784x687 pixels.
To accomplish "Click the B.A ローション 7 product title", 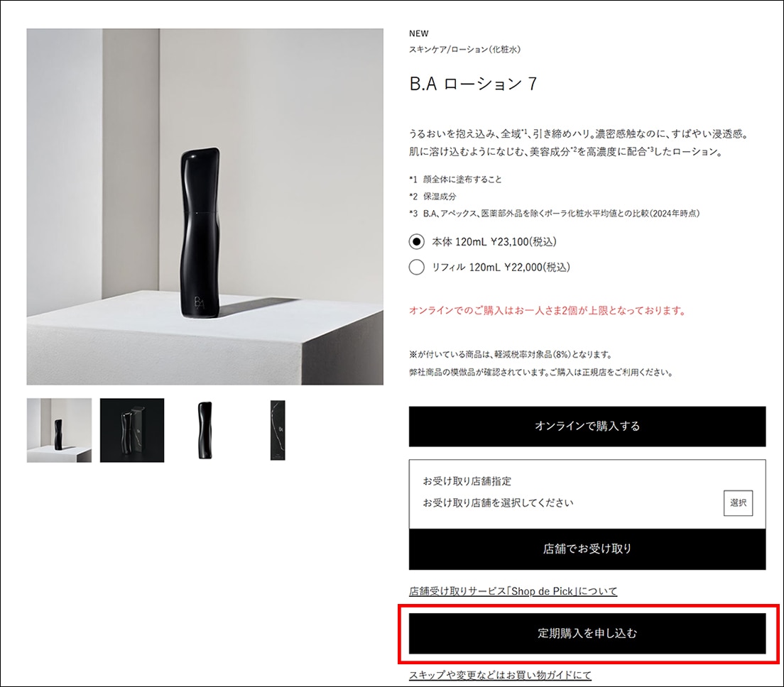I will tap(473, 84).
